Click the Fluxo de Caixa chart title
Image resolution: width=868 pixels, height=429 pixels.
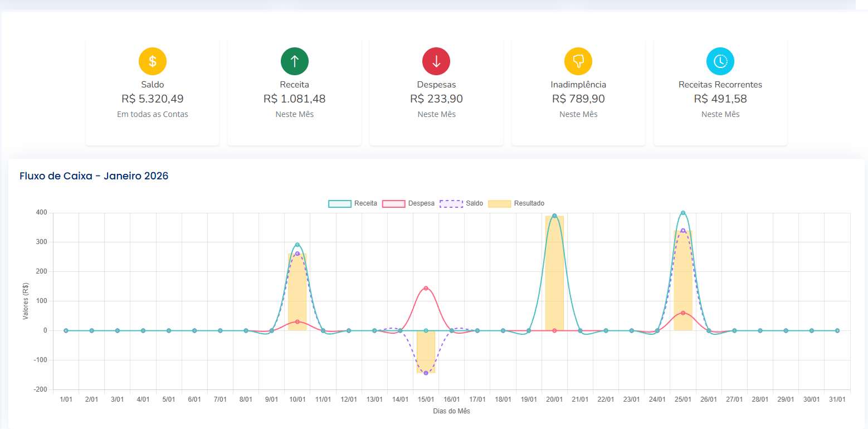point(94,176)
